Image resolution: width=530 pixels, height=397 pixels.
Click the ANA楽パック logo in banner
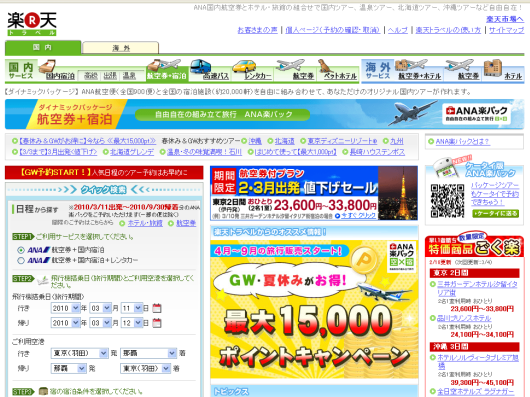coord(477,114)
